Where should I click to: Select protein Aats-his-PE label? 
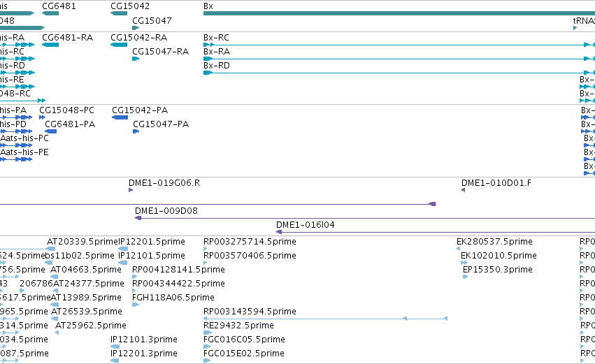(x=24, y=152)
